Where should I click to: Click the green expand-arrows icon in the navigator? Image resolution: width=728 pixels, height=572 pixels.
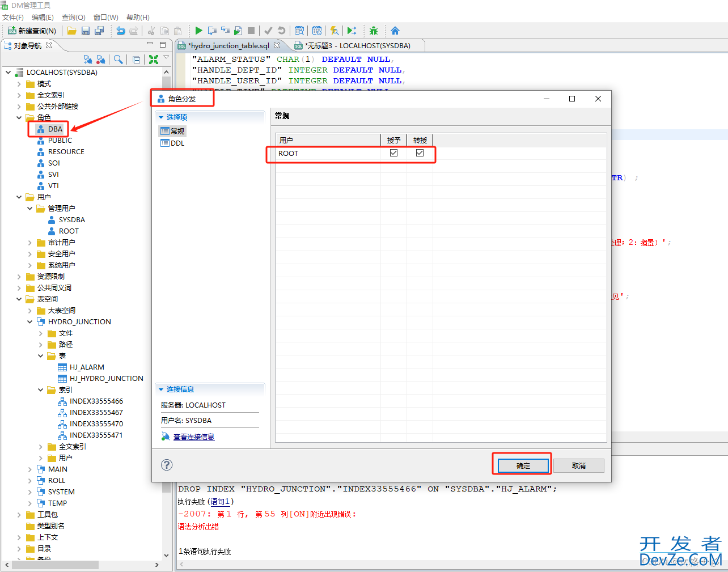154,59
